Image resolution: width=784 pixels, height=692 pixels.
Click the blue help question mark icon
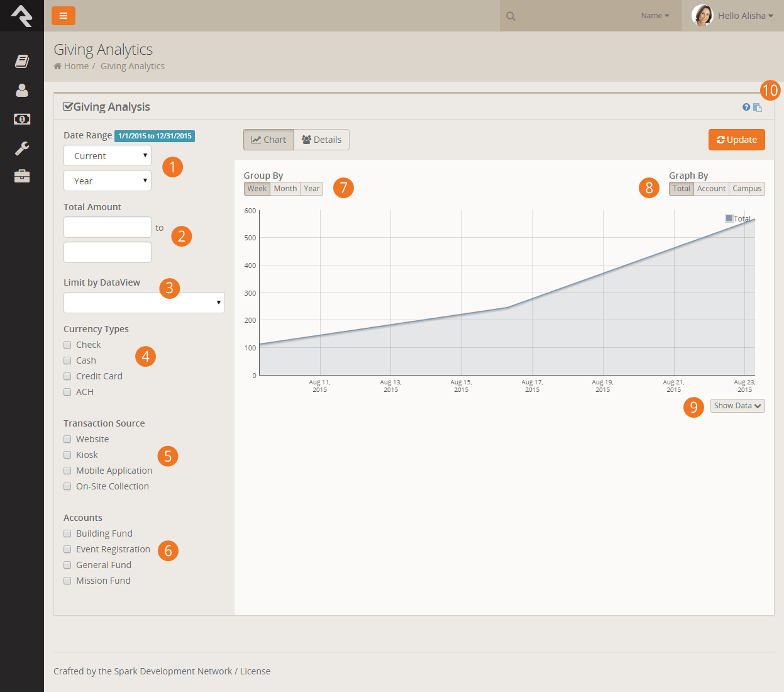746,107
